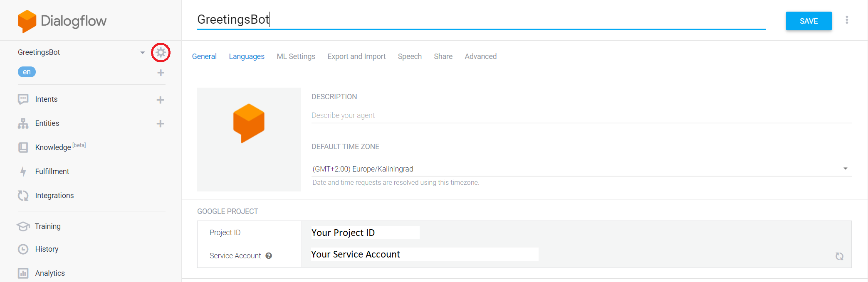Expand the GreetingsBot agent selector dropdown
The height and width of the screenshot is (282, 868).
pos(143,53)
